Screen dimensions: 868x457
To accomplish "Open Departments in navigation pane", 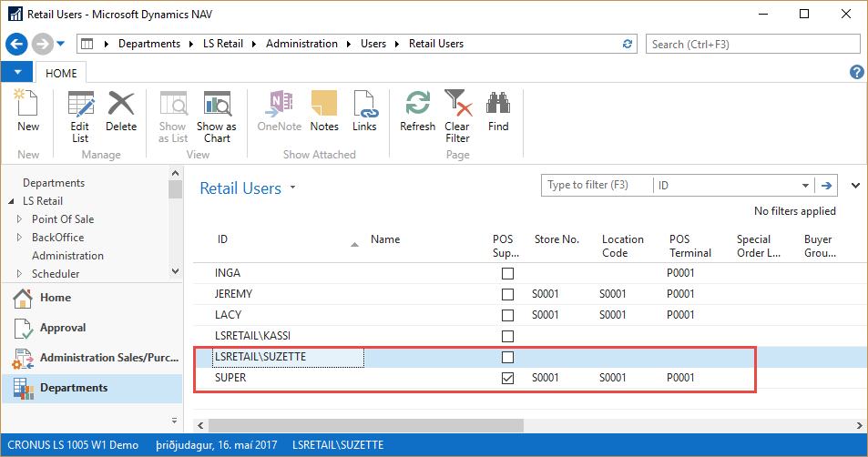I will pyautogui.click(x=74, y=388).
